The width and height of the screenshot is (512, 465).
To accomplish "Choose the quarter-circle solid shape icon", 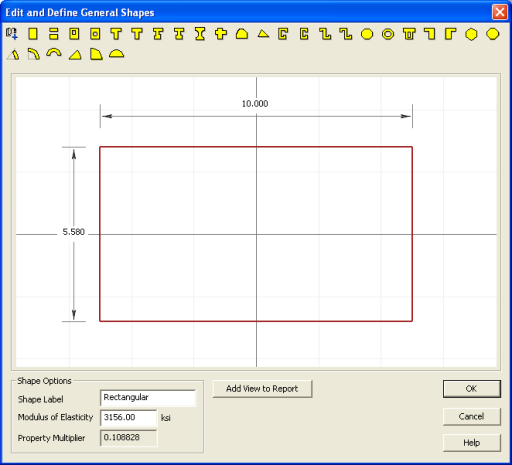I will [96, 54].
